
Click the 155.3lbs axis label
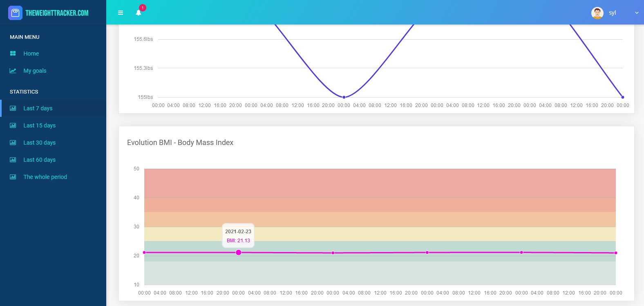pos(143,68)
